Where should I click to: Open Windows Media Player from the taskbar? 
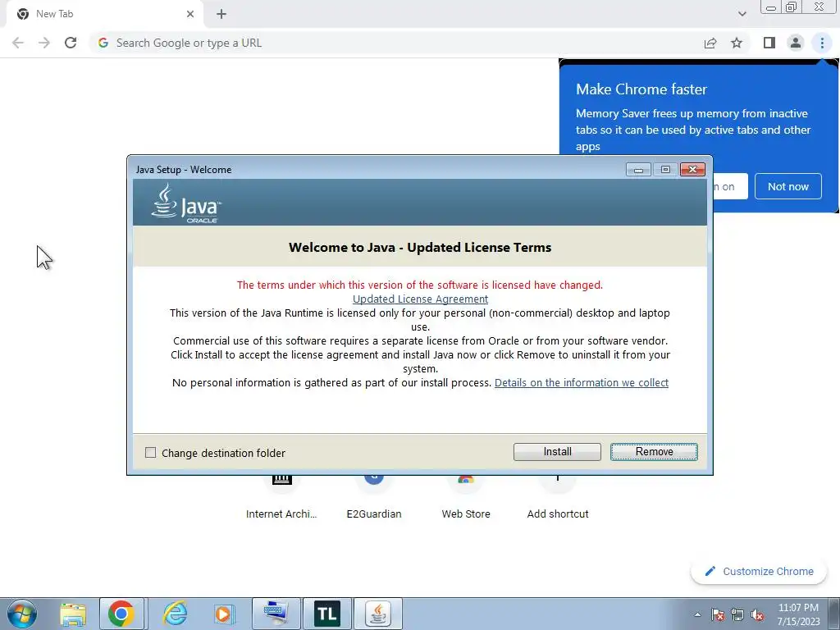(223, 614)
